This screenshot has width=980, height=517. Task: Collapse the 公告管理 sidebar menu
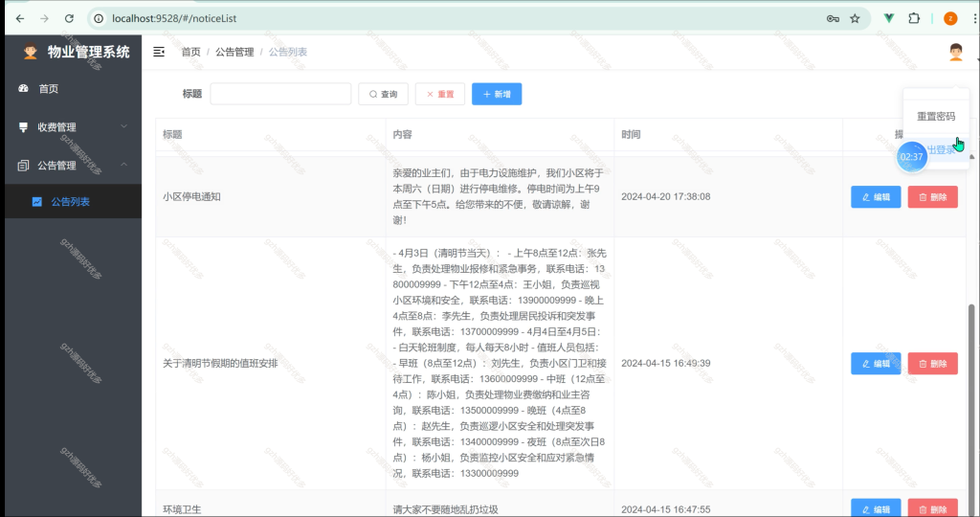pos(73,165)
